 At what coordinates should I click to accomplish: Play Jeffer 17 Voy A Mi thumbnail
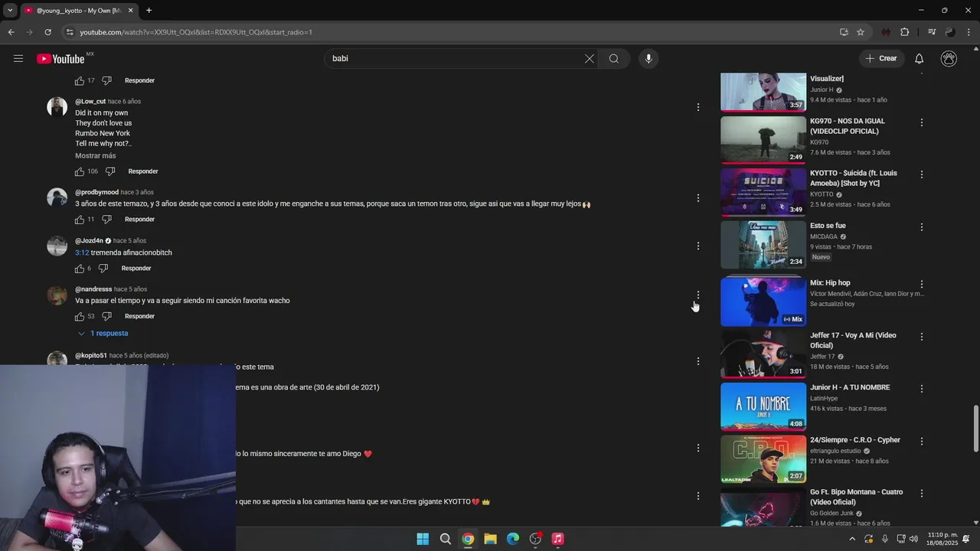763,354
